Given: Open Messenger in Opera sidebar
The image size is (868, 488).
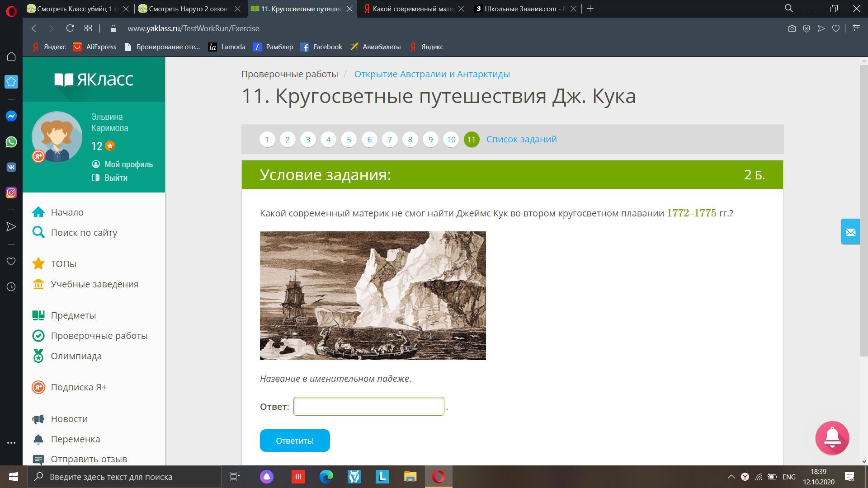Looking at the screenshot, I should tap(11, 116).
